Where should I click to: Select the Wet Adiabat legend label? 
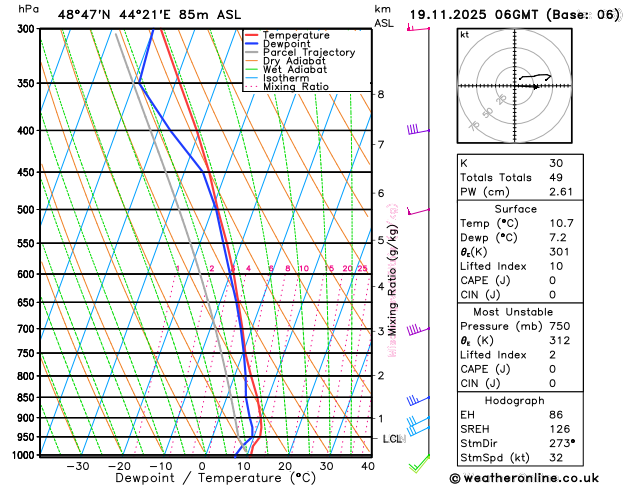pyautogui.click(x=295, y=69)
